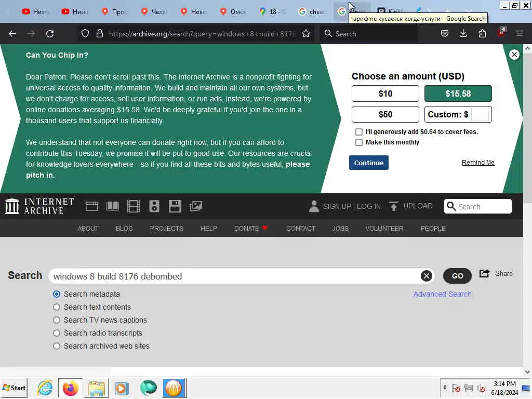Select Search metadata radio button
This screenshot has height=399, width=532.
tap(57, 294)
